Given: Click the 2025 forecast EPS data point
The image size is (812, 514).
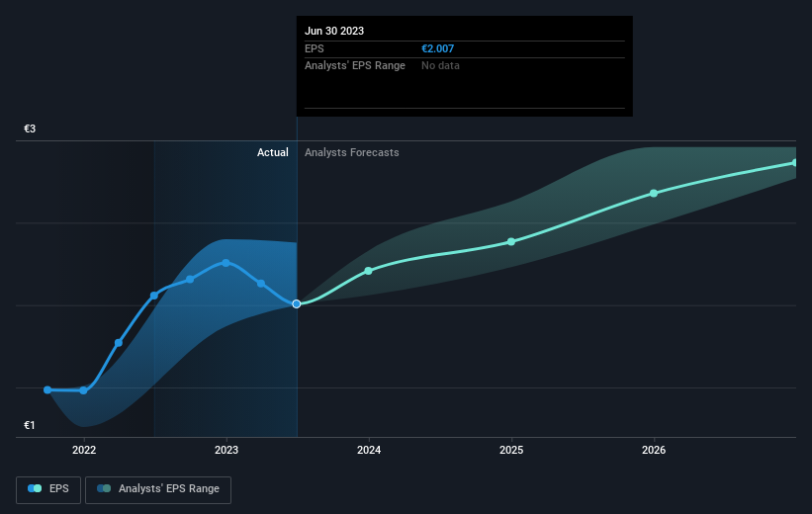Looking at the screenshot, I should (x=511, y=242).
